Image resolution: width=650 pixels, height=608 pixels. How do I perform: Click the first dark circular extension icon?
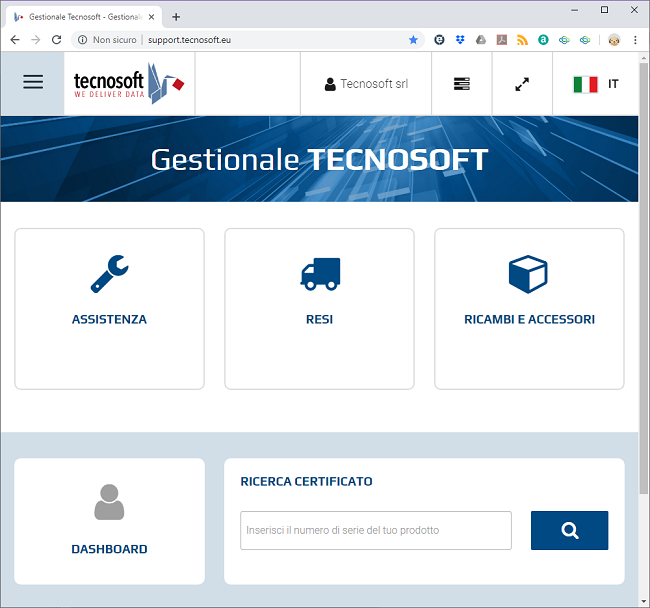click(x=439, y=40)
